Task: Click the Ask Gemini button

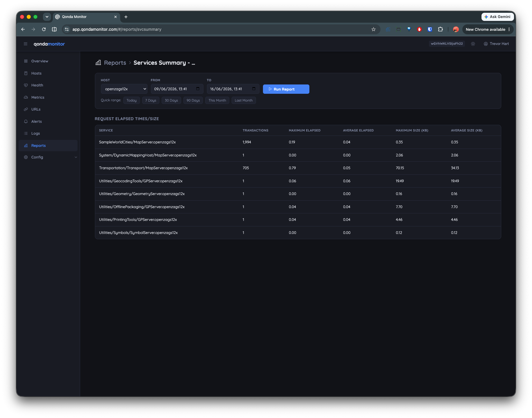Action: [498, 17]
